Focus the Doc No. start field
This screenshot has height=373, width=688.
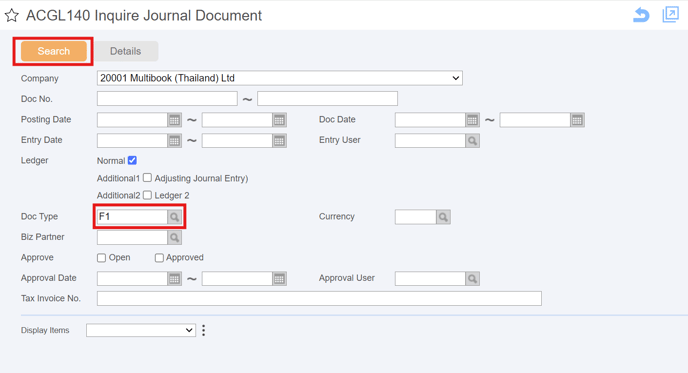click(167, 98)
